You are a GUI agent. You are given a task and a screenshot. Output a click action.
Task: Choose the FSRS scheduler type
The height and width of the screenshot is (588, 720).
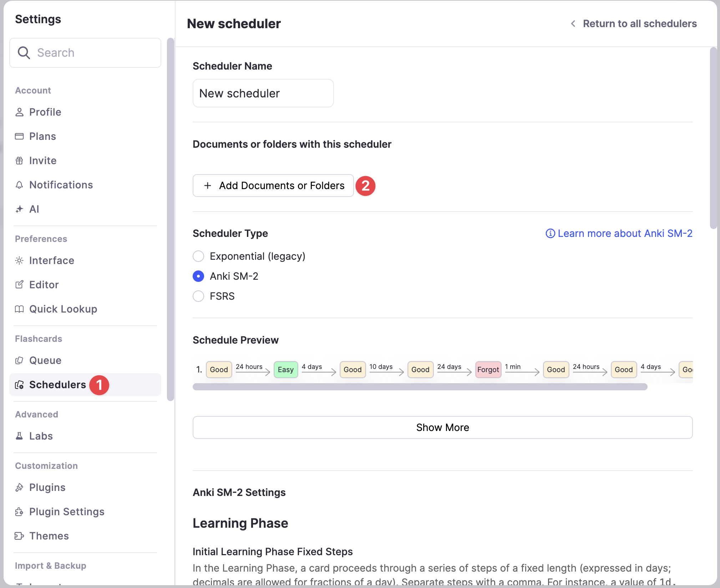[198, 296]
